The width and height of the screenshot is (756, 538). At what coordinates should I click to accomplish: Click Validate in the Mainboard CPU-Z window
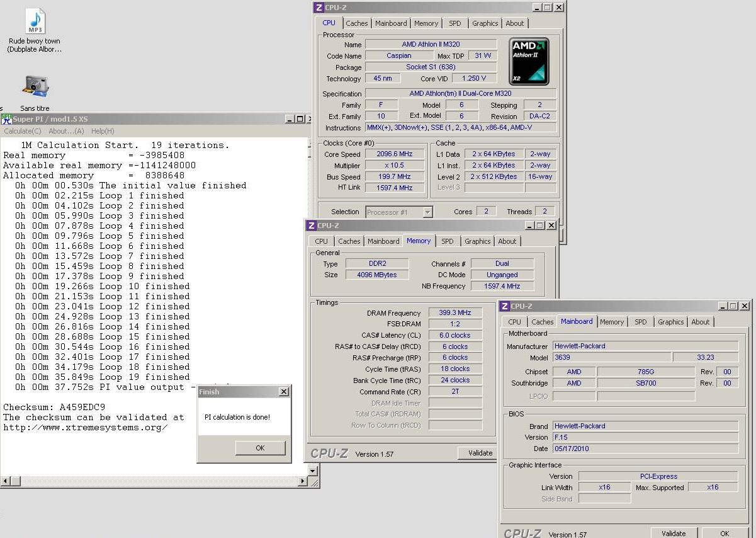pos(674,534)
